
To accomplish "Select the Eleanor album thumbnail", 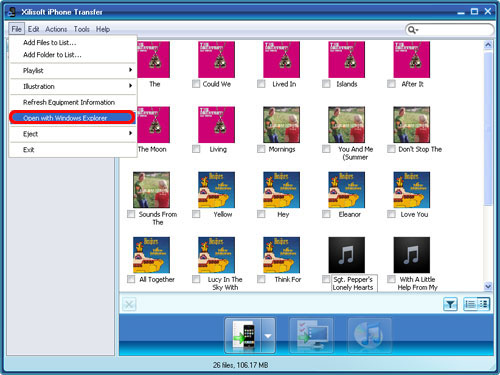I will pyautogui.click(x=346, y=190).
